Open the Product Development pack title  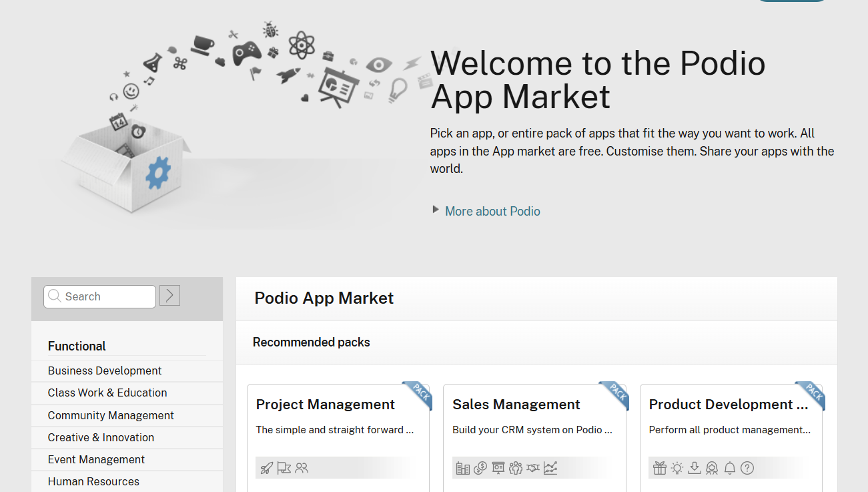pos(729,405)
